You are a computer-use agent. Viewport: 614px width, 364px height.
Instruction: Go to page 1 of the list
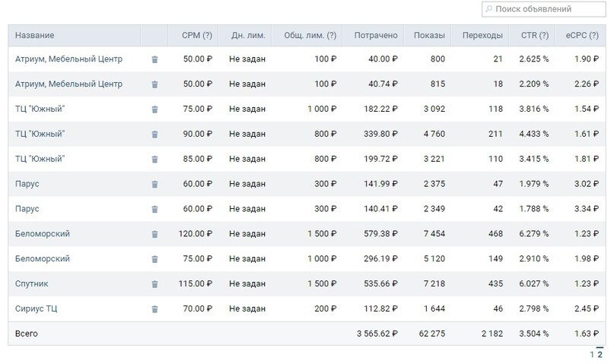click(x=592, y=355)
